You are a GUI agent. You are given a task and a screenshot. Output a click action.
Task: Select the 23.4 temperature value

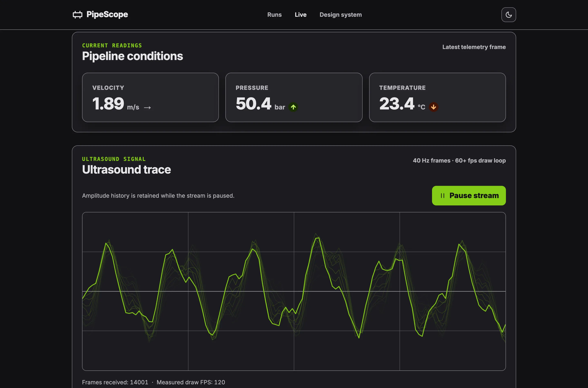point(397,104)
